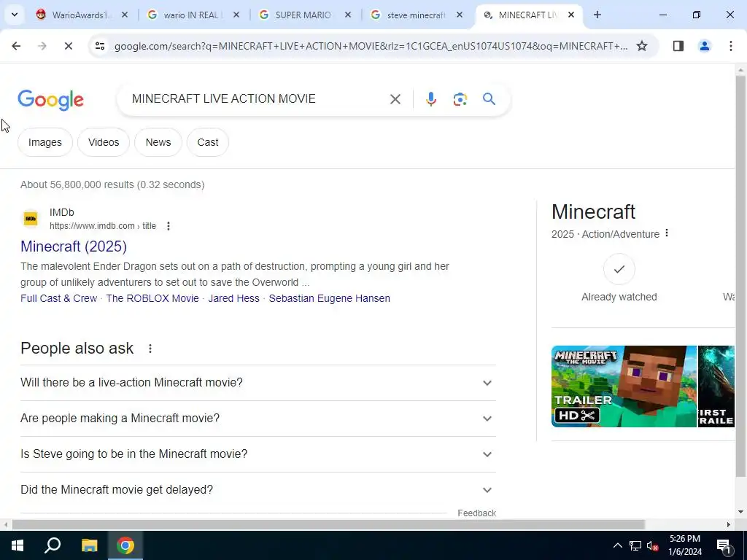Open Chrome's three-dot menu
This screenshot has height=560, width=747.
pyautogui.click(x=730, y=46)
